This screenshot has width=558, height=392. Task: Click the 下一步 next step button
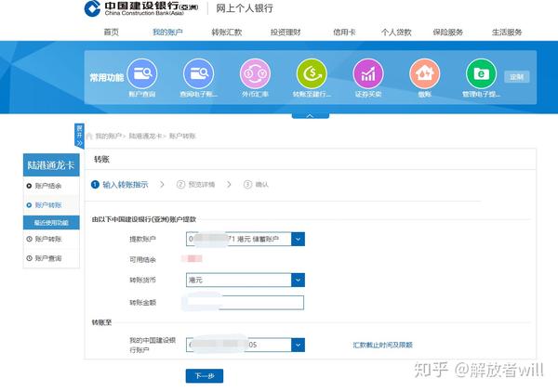pyautogui.click(x=205, y=376)
